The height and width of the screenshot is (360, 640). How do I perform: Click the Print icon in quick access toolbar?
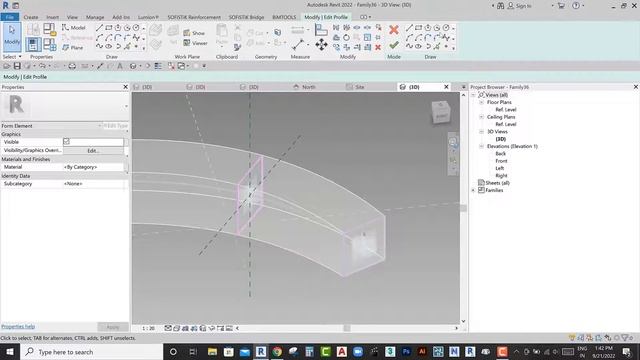tap(72, 66)
